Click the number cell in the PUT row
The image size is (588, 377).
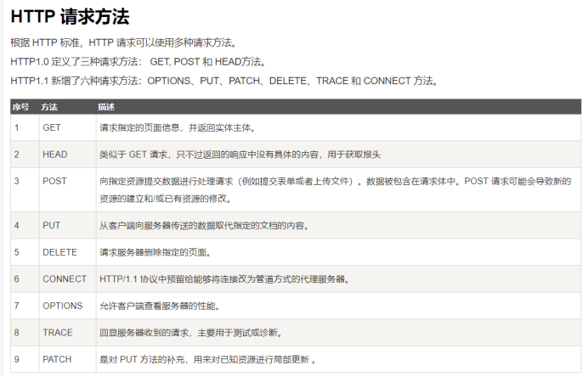(25, 226)
